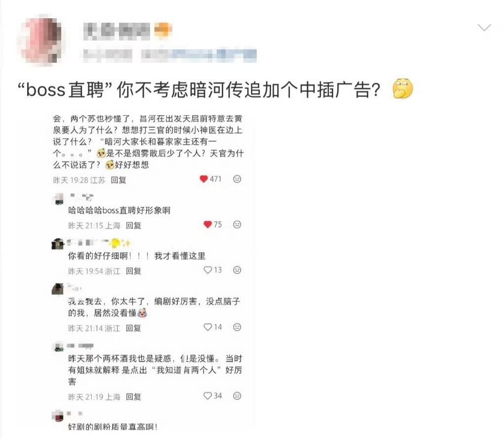504x439 pixels.
Task: Open the post author's blurred profile avatar
Action: 40,40
